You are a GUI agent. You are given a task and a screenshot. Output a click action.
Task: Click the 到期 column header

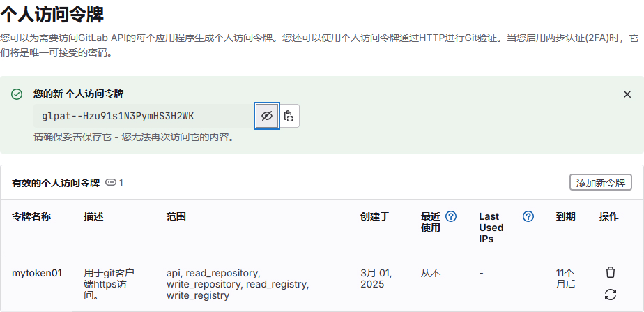click(565, 216)
